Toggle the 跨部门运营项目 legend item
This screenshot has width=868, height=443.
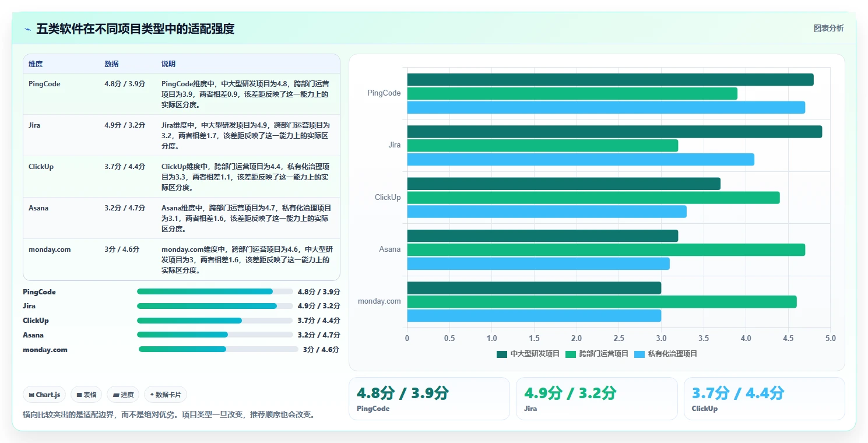[x=597, y=354]
